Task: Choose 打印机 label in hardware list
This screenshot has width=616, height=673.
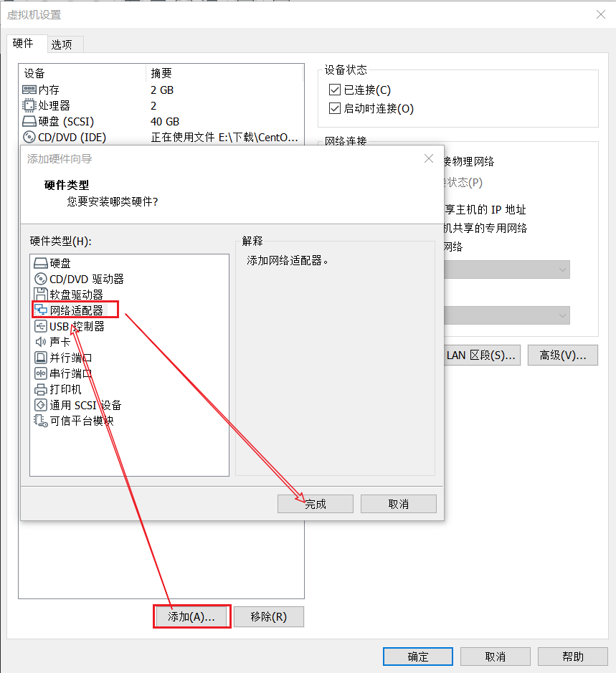Action: pos(65,389)
